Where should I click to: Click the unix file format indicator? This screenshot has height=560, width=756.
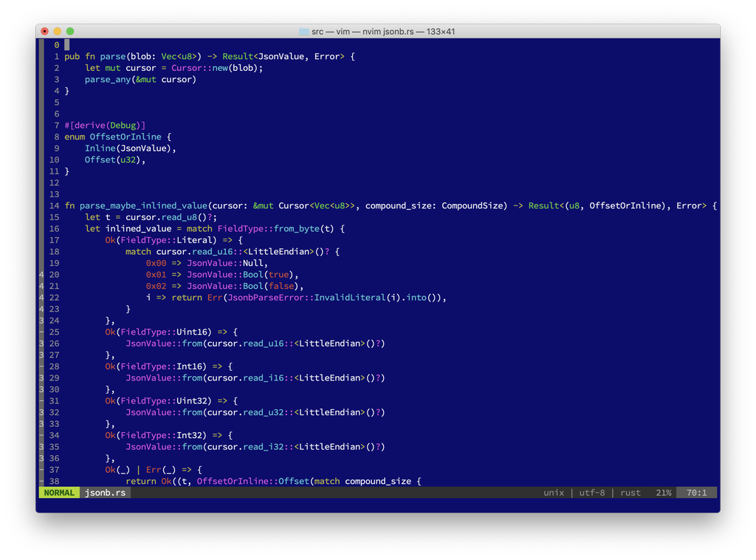554,492
